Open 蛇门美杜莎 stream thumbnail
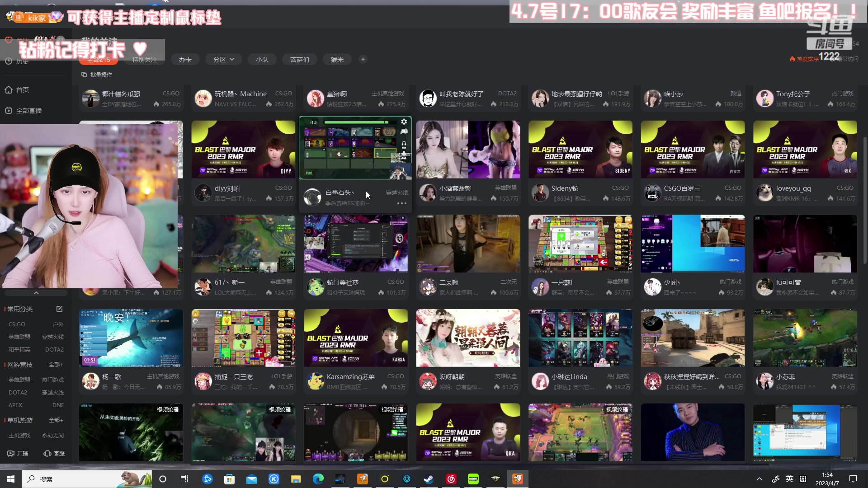Image resolution: width=868 pixels, height=488 pixels. tap(355, 244)
